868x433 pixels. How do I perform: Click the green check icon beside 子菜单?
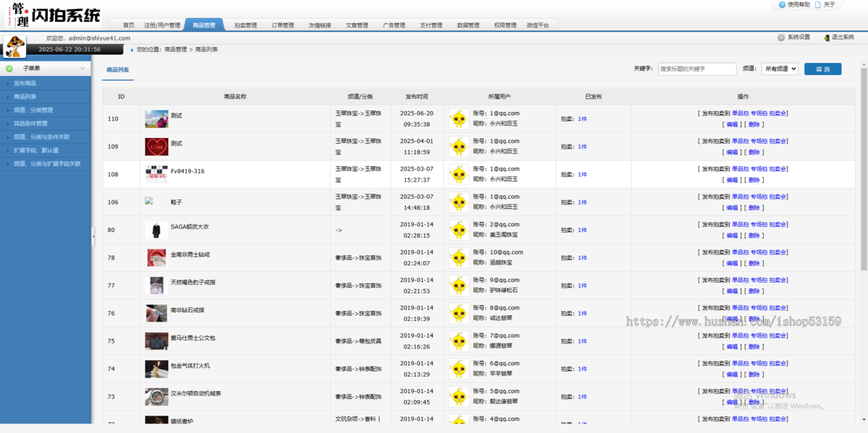pos(9,69)
